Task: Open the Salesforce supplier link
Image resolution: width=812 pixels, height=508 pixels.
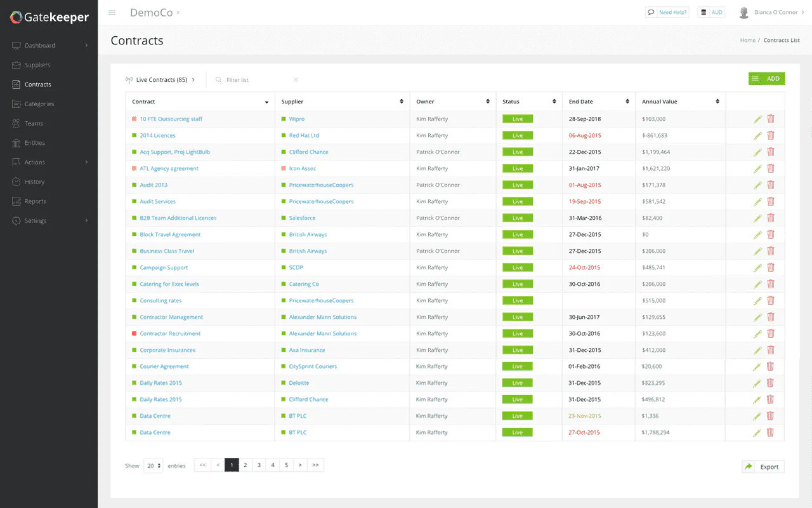Action: pos(302,218)
